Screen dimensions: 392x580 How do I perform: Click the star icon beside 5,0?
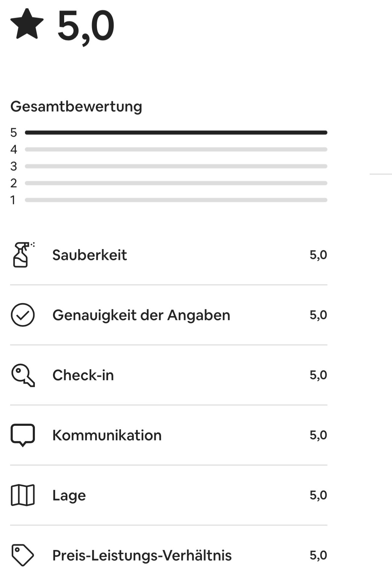pyautogui.click(x=27, y=24)
